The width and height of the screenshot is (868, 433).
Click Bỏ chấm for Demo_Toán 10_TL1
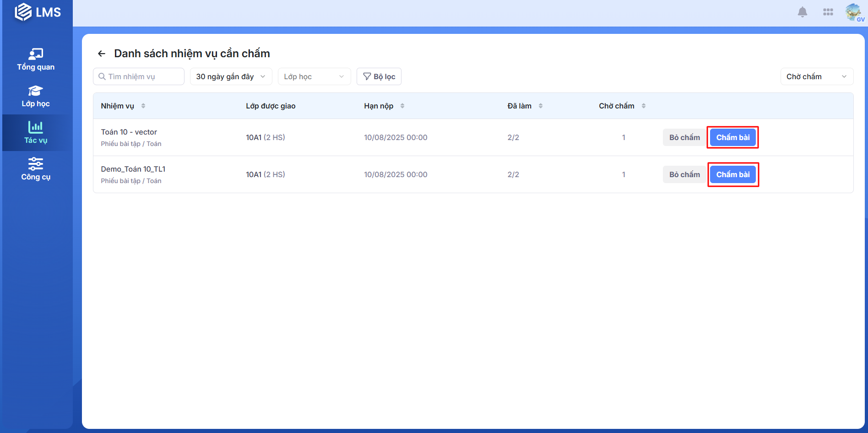tap(684, 174)
